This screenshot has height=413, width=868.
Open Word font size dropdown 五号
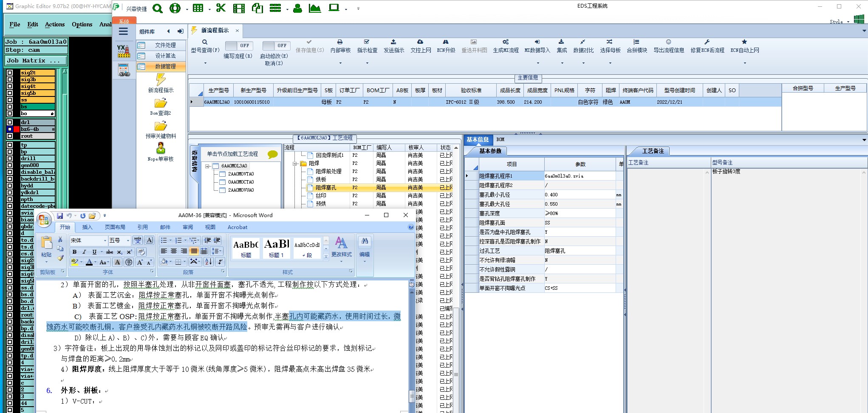pos(127,240)
